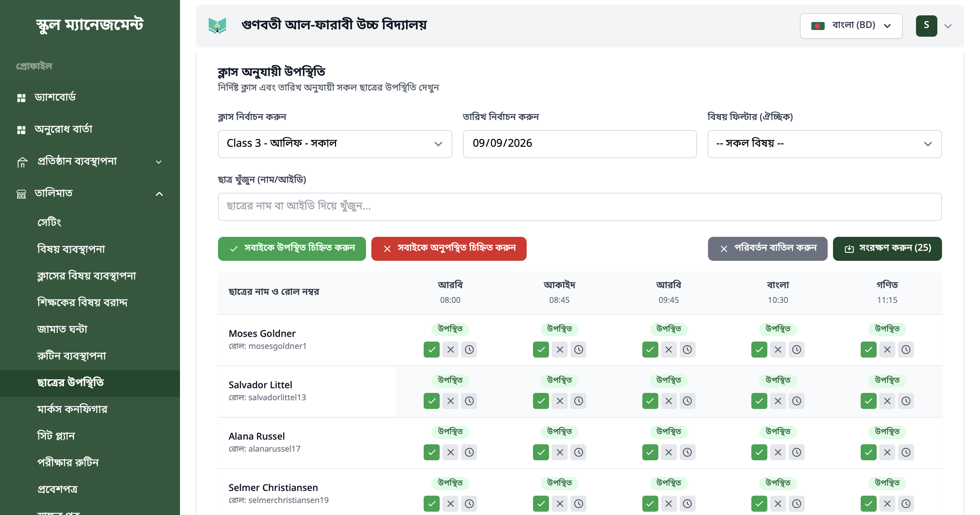This screenshot has width=980, height=515.
Task: Select ছাত্রের উপস্থিতি sidebar item
Action: coord(90,383)
